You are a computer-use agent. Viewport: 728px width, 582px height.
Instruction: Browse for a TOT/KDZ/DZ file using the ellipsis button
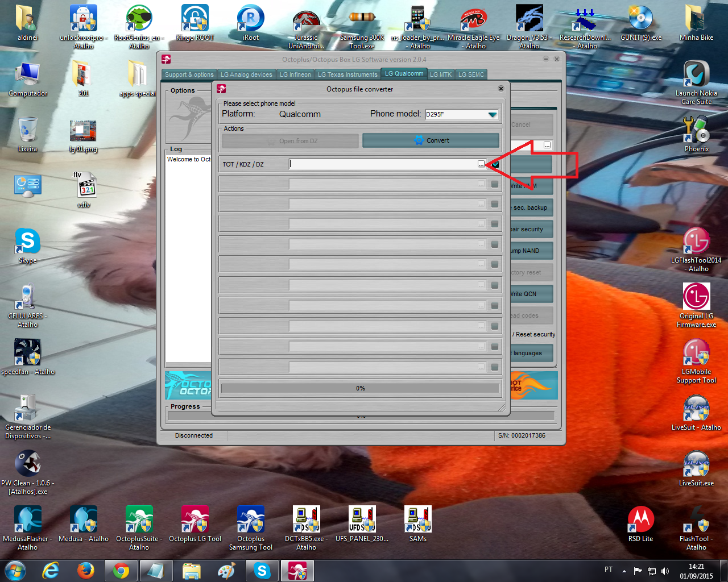pos(481,164)
